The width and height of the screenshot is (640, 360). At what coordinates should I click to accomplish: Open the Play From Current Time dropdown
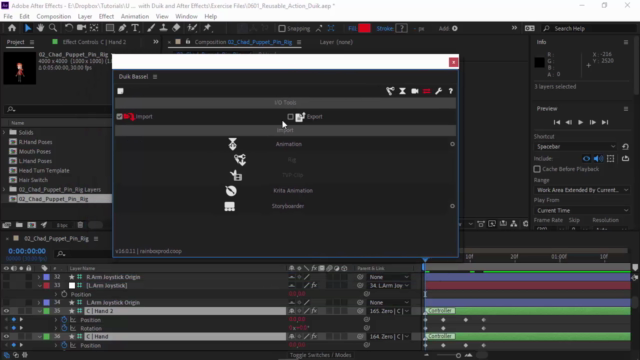(x=582, y=210)
